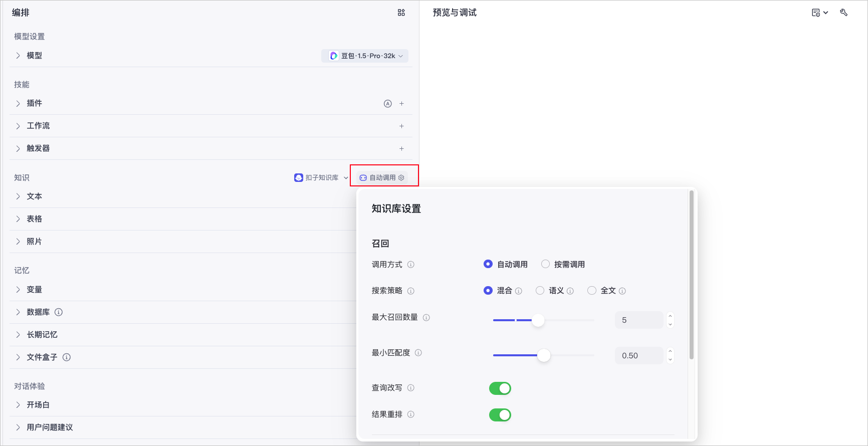Expand the 模型 section
Image resolution: width=868 pixels, height=446 pixels.
point(18,56)
